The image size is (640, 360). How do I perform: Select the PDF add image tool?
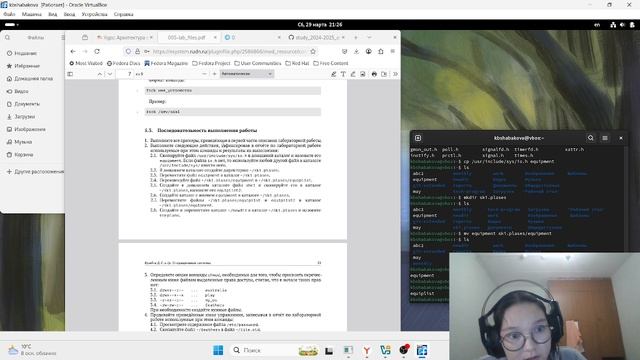(x=362, y=74)
